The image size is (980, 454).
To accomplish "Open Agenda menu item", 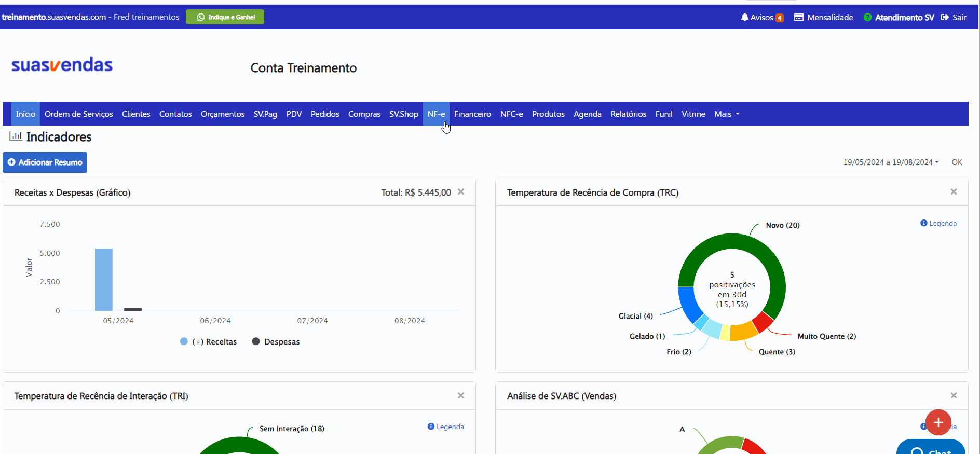I will tap(588, 114).
